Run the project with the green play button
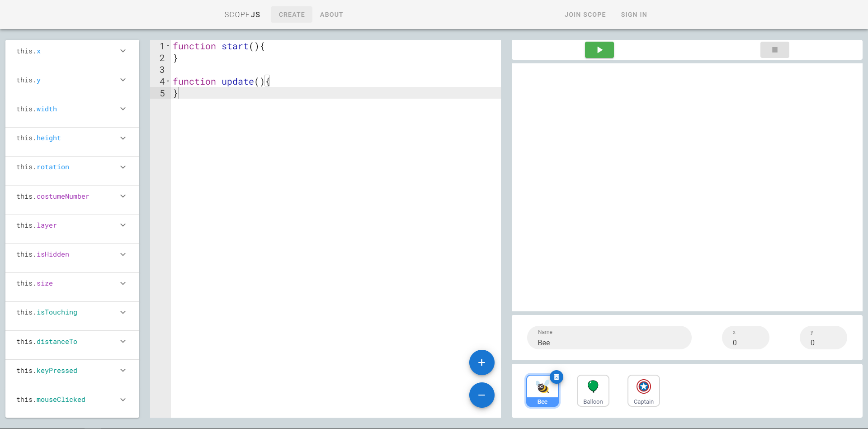This screenshot has width=868, height=429. 599,50
